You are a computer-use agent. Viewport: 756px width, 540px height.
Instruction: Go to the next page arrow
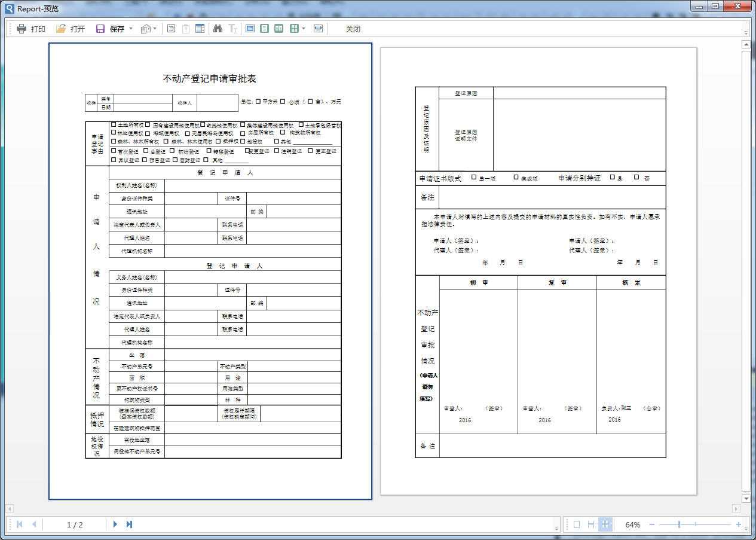pos(115,524)
